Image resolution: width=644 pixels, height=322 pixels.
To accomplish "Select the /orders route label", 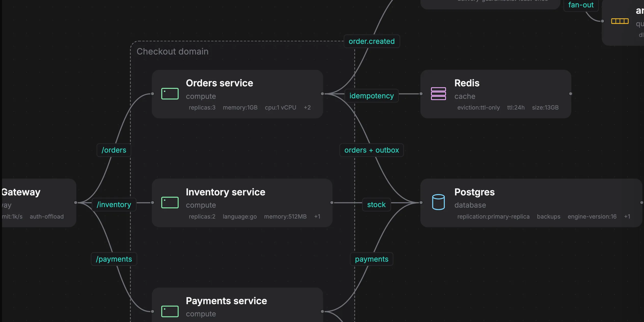I will click(114, 150).
